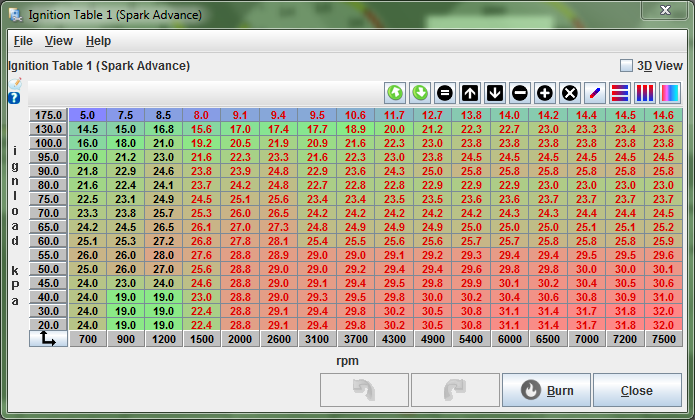The width and height of the screenshot is (695, 420).
Task: Click the axis swap arrow button at table corner
Action: click(x=47, y=340)
